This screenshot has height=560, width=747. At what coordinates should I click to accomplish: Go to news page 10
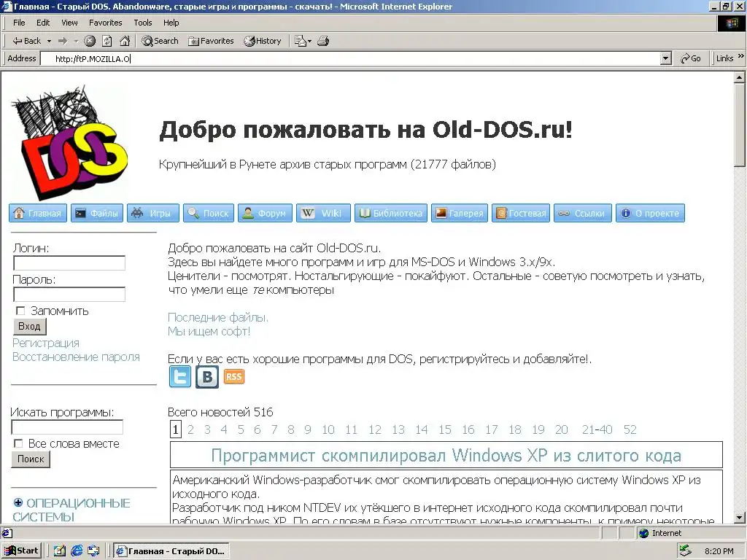328,429
